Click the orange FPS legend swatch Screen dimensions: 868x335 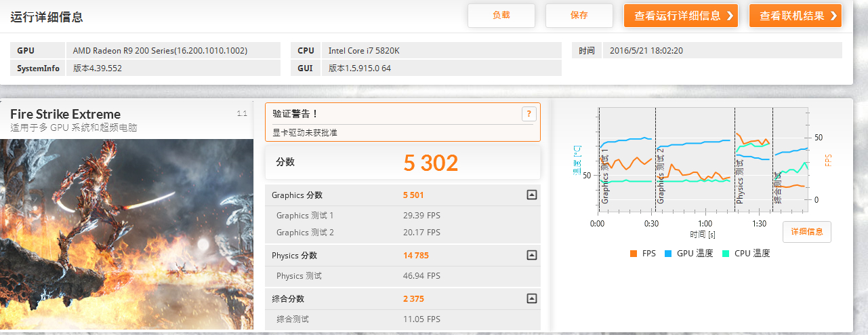point(634,254)
